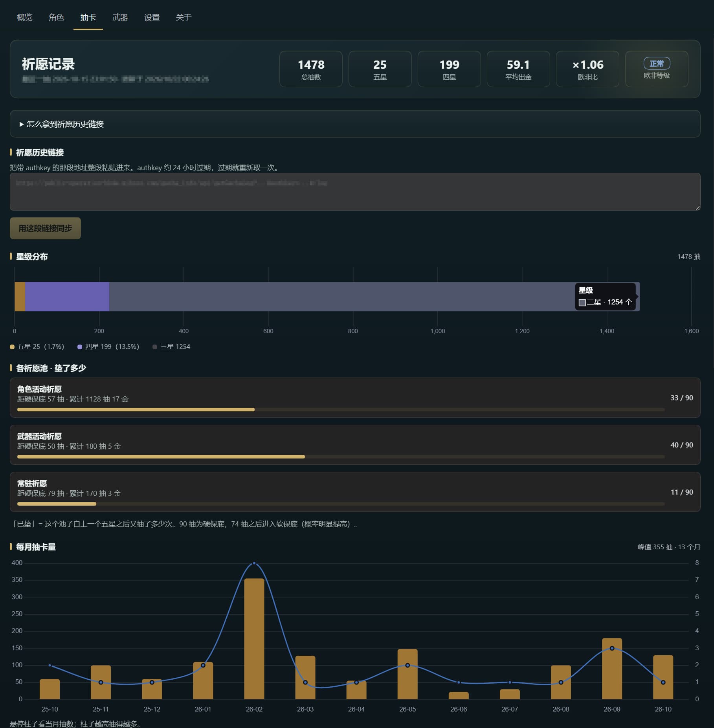The height and width of the screenshot is (728, 714).
Task: Click the 角色活动祈愿 pity progress bar
Action: (x=341, y=410)
